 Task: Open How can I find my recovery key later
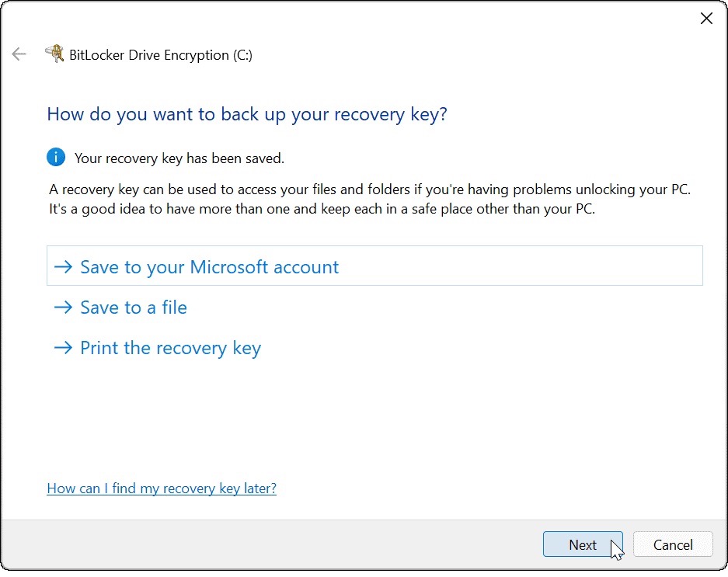point(162,488)
